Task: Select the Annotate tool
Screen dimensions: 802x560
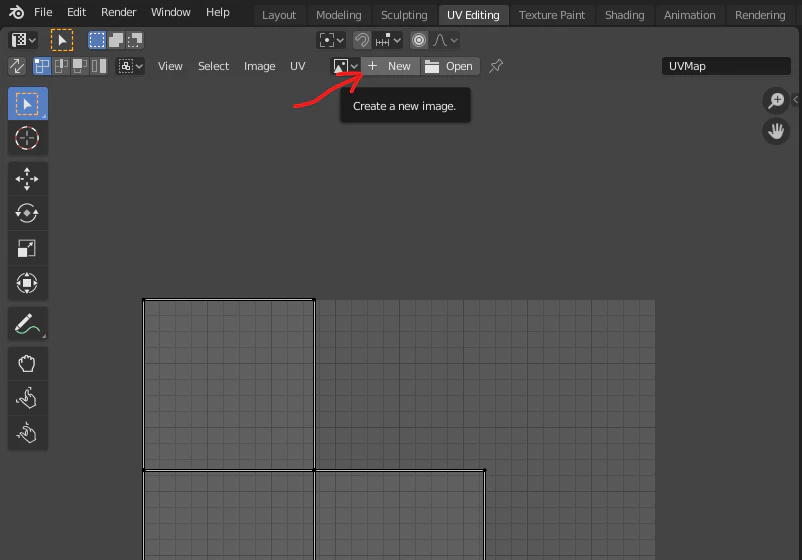Action: click(x=28, y=324)
